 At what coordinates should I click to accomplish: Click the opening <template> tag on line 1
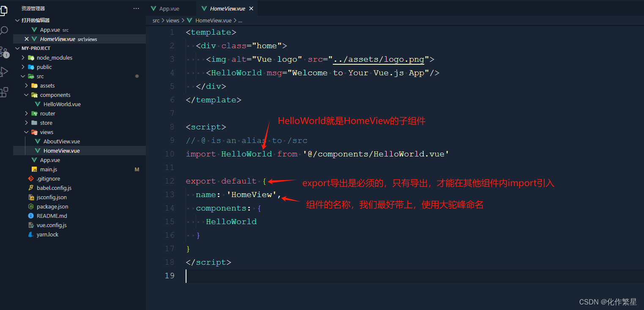coord(211,32)
